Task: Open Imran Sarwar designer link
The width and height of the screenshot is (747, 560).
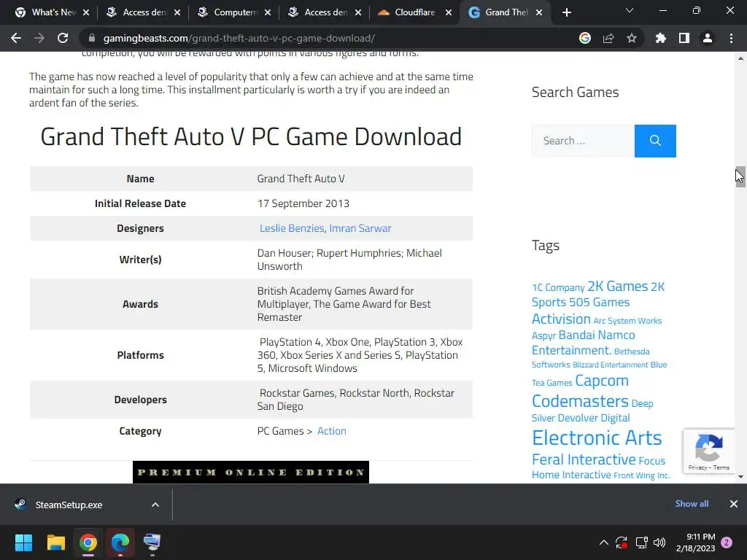Action: 360,228
